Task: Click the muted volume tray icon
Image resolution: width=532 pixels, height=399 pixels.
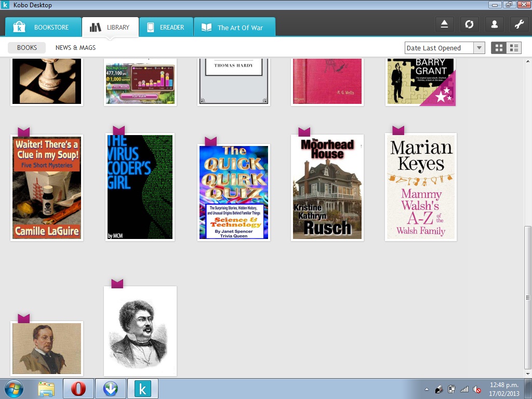Action: 477,389
